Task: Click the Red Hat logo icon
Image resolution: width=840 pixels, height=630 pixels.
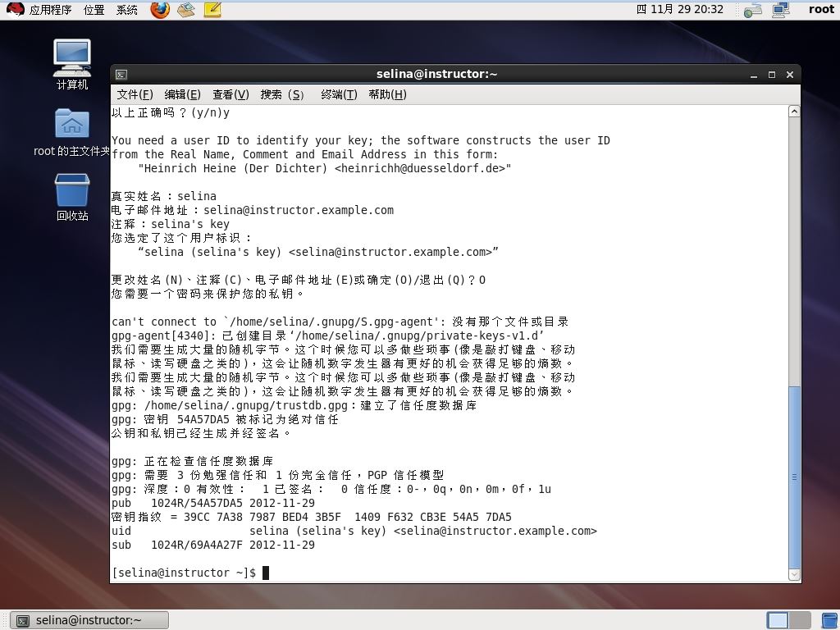Action: coord(15,10)
